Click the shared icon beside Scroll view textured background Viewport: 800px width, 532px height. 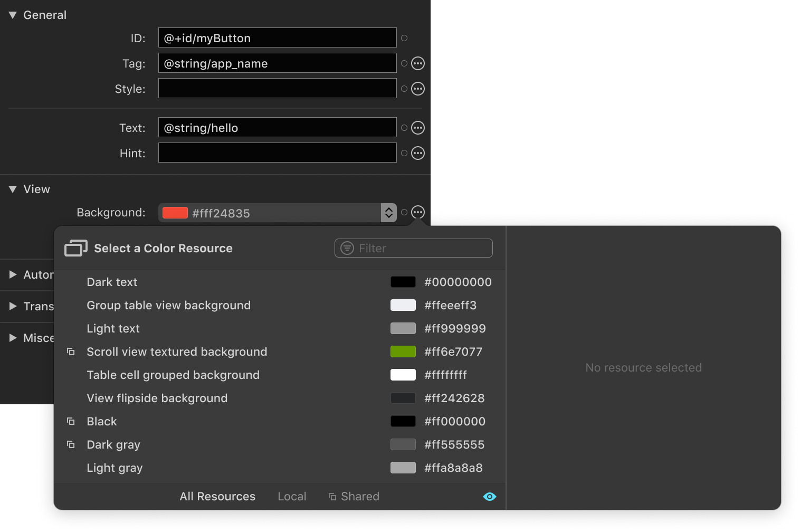pos(71,351)
